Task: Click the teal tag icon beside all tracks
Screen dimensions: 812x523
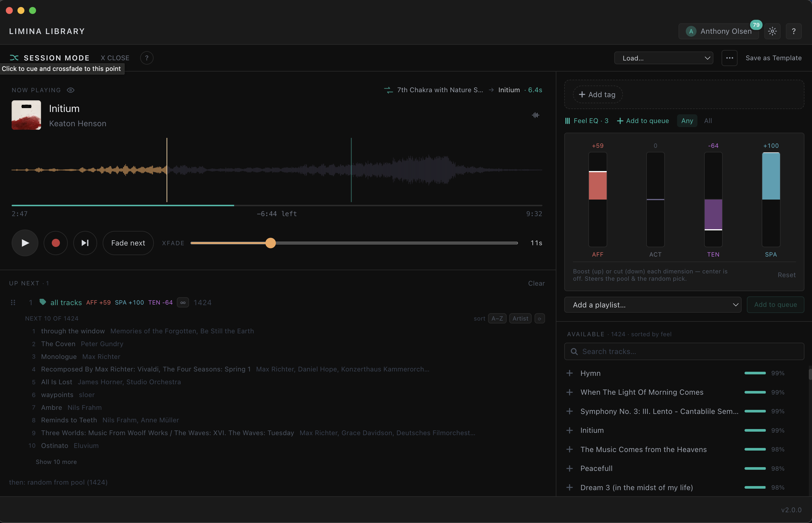Action: pyautogui.click(x=43, y=302)
